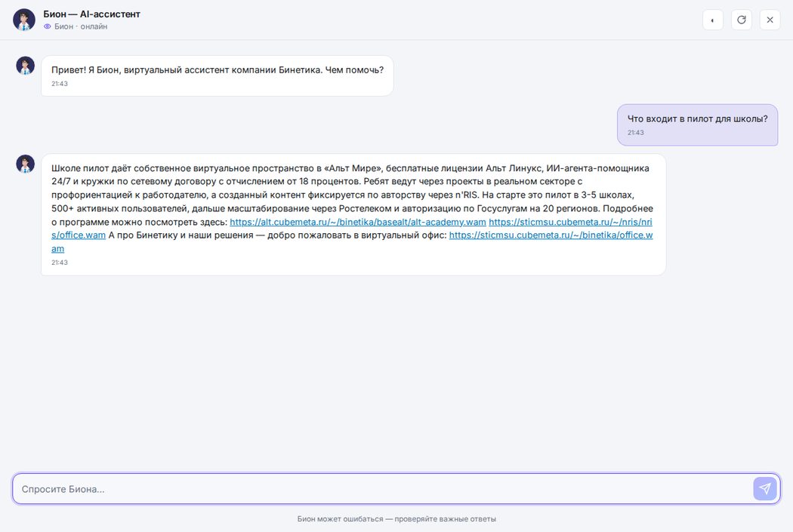Click the eye icon next to 'Бион · онлайн'
The height and width of the screenshot is (532, 793).
tap(47, 26)
